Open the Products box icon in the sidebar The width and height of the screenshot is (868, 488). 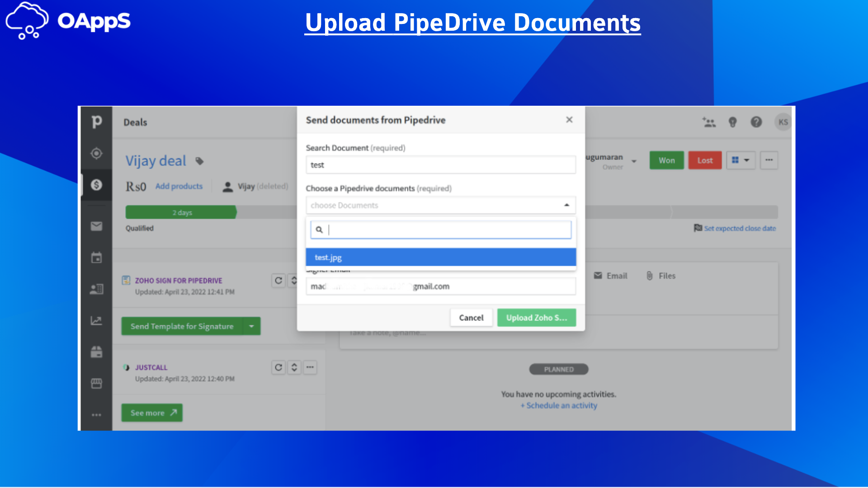pyautogui.click(x=96, y=352)
